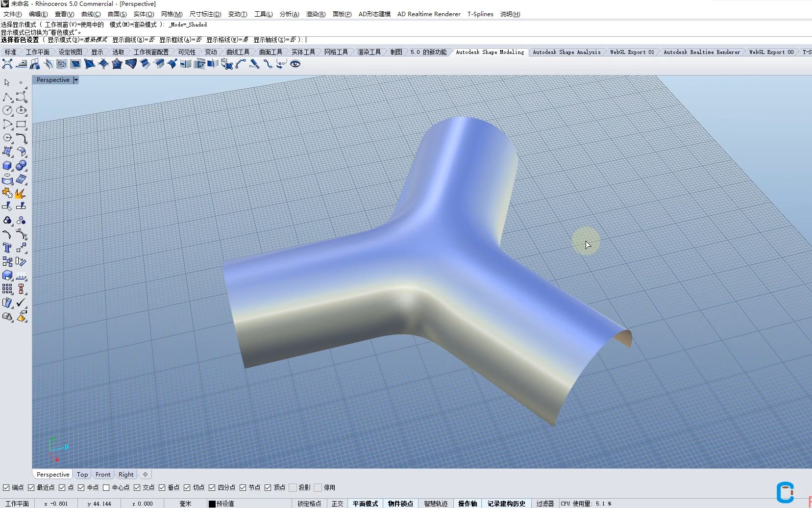Open the AD Realtime Renderer menu
812x508 pixels.
(x=429, y=14)
